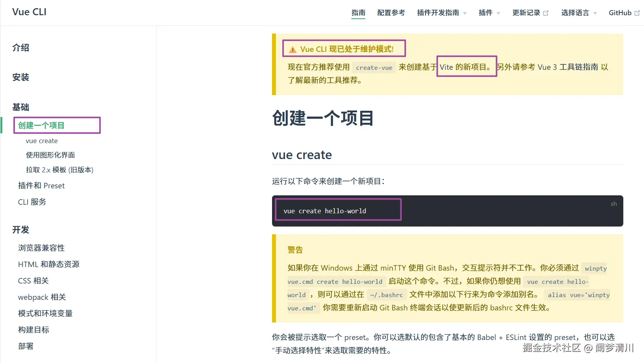Viewport: 644px width, 363px height.
Task: Expand the 插件开发指南 dropdown
Action: click(x=442, y=13)
